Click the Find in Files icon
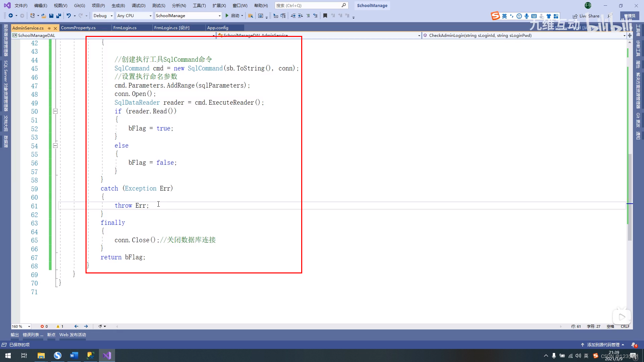This screenshot has width=644, height=362. point(250,16)
